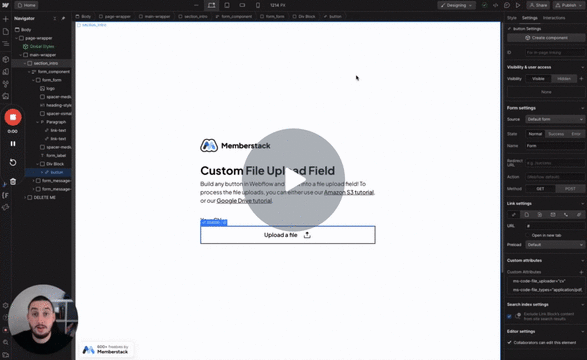Click the Upload a file button on canvas

click(x=288, y=235)
